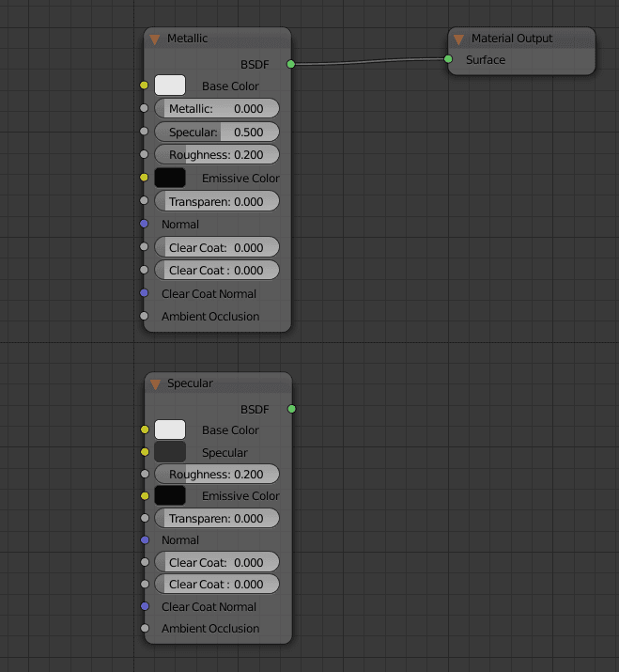
Task: Click the noodle link between BSDF and Surface
Action: click(369, 61)
